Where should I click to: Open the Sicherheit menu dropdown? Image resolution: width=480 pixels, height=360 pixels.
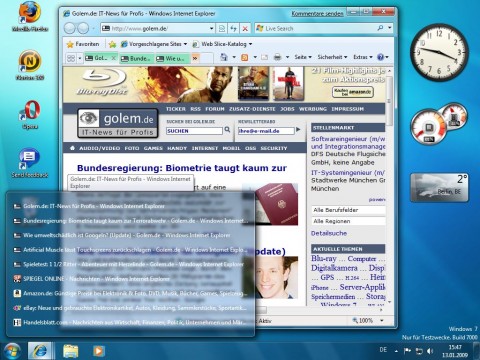[332, 57]
